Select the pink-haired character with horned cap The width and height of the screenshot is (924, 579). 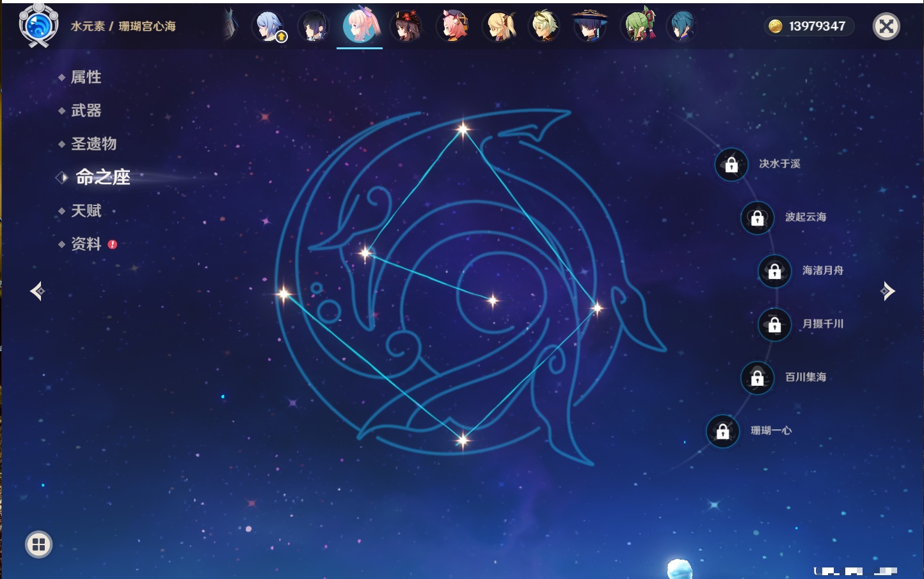452,26
